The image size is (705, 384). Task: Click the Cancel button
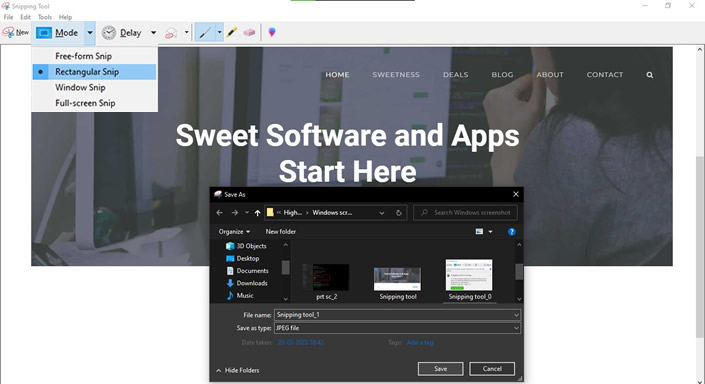pyautogui.click(x=492, y=369)
